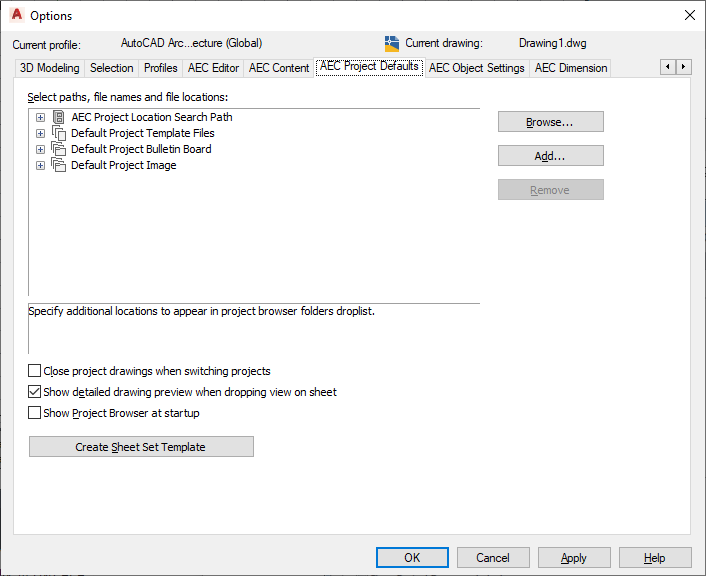The height and width of the screenshot is (576, 706).
Task: Select AEC Project Location Search Path row
Action: [x=152, y=117]
